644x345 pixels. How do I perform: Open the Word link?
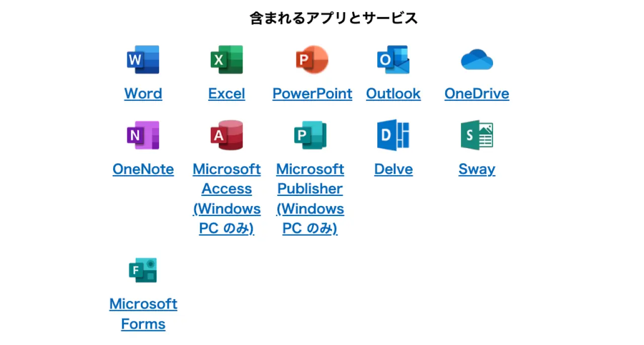tap(143, 94)
